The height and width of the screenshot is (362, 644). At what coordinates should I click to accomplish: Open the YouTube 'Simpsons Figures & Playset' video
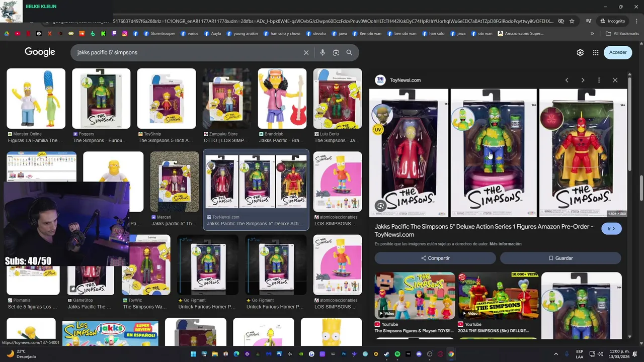[415, 296]
